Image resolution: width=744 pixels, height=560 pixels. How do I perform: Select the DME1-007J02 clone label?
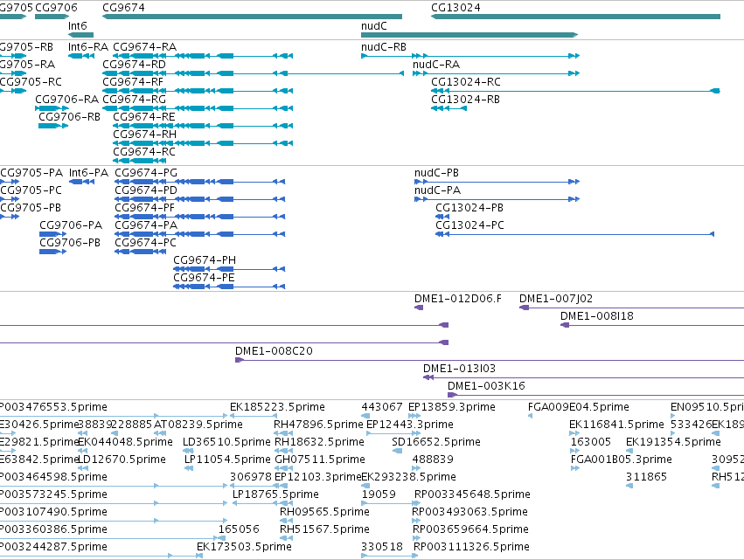point(556,299)
